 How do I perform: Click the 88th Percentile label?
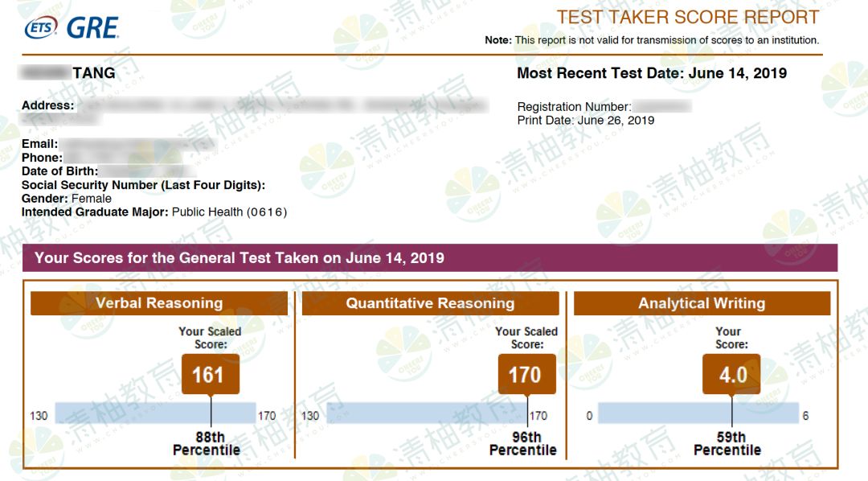[x=207, y=443]
